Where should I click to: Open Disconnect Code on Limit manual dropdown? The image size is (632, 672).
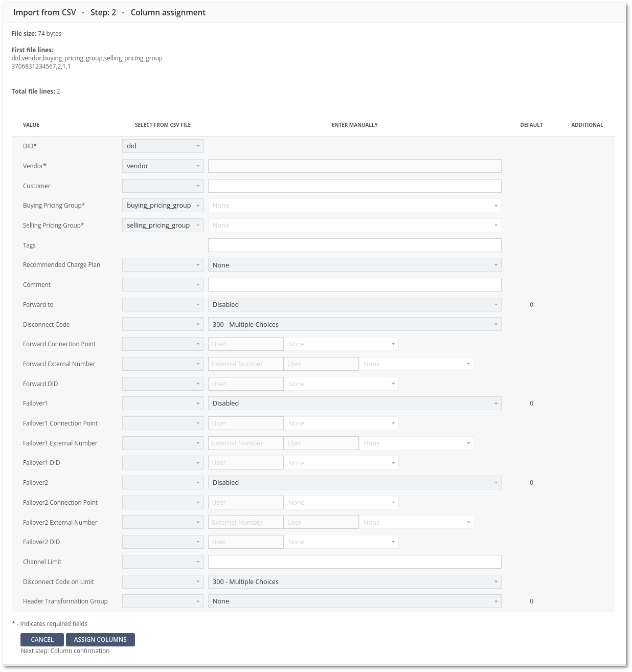pos(354,582)
